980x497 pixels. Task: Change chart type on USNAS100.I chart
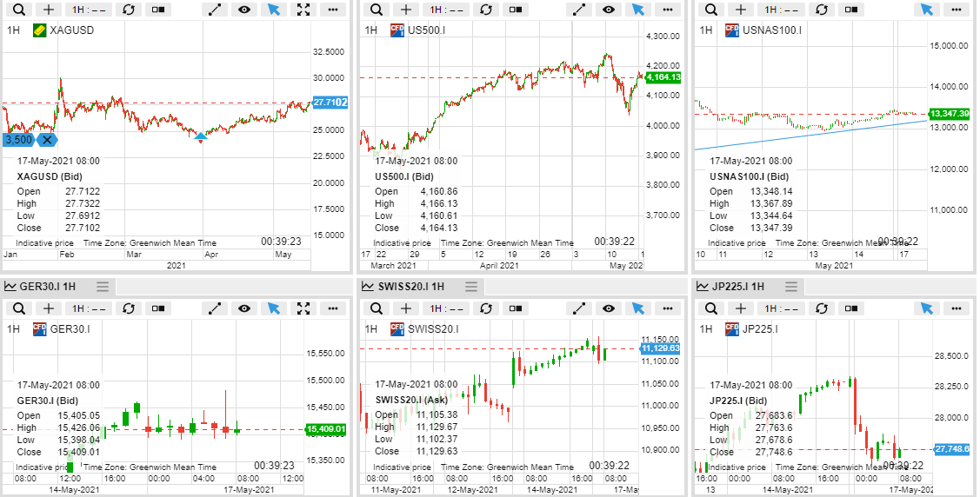pos(850,10)
